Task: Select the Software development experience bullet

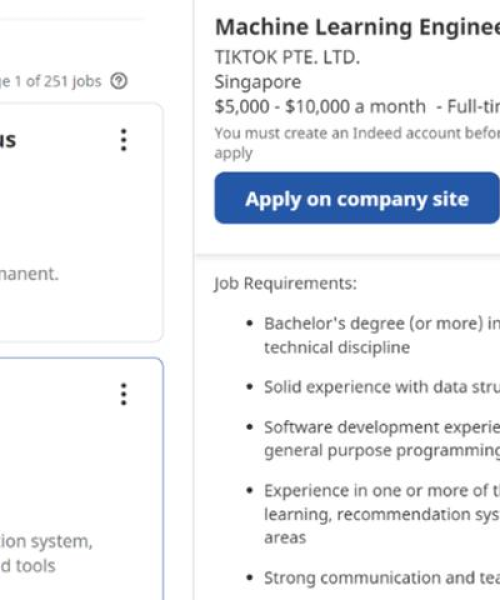Action: 382,439
